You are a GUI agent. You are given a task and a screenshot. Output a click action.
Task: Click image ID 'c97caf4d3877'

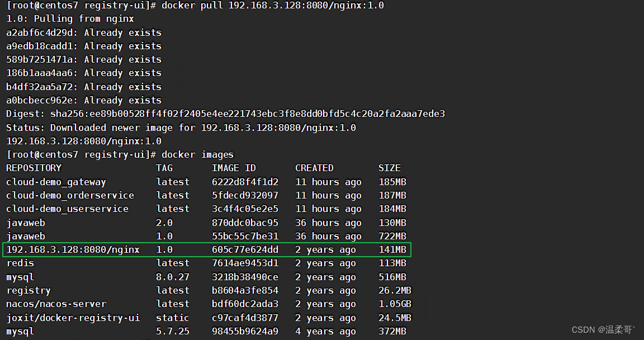click(x=245, y=318)
